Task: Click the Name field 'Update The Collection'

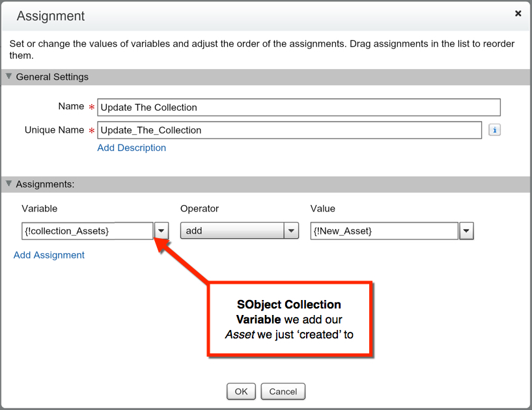Action: [298, 107]
